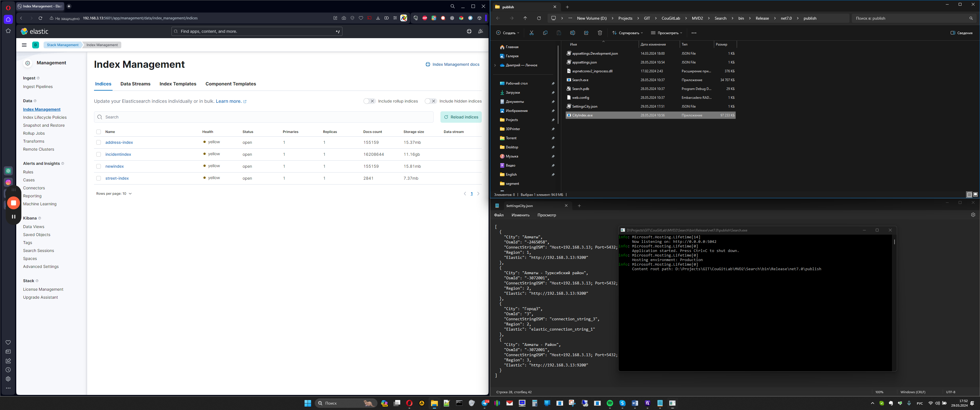
Task: Open Создать dropdown in File Explorer
Action: pyautogui.click(x=507, y=33)
